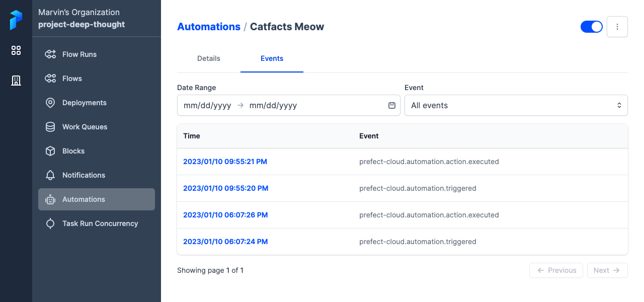Click the Event column header

tap(369, 136)
